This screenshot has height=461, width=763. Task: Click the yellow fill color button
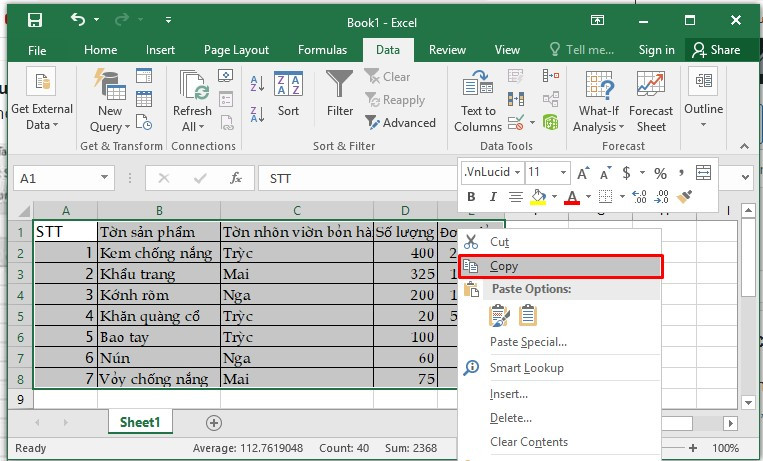pyautogui.click(x=538, y=197)
